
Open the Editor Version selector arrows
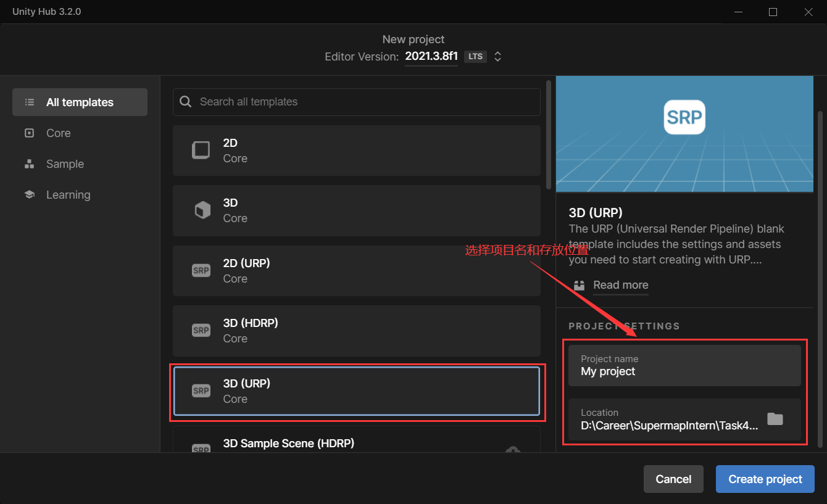[x=497, y=57]
